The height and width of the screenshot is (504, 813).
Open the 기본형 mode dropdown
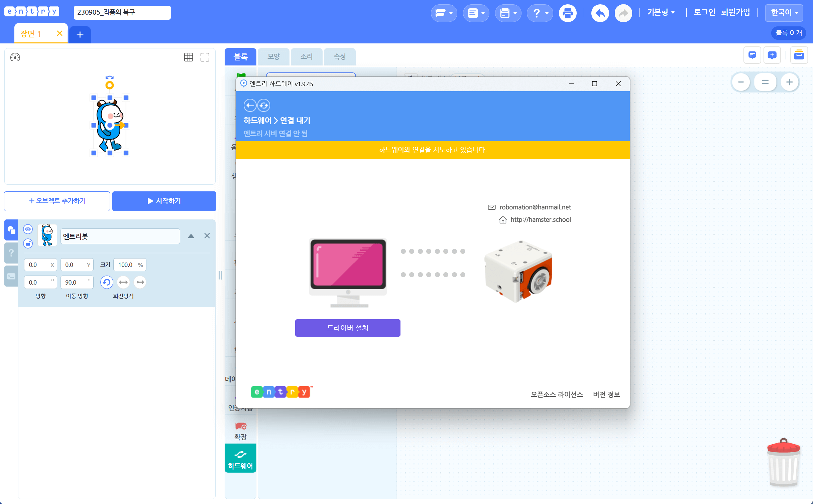pos(661,13)
